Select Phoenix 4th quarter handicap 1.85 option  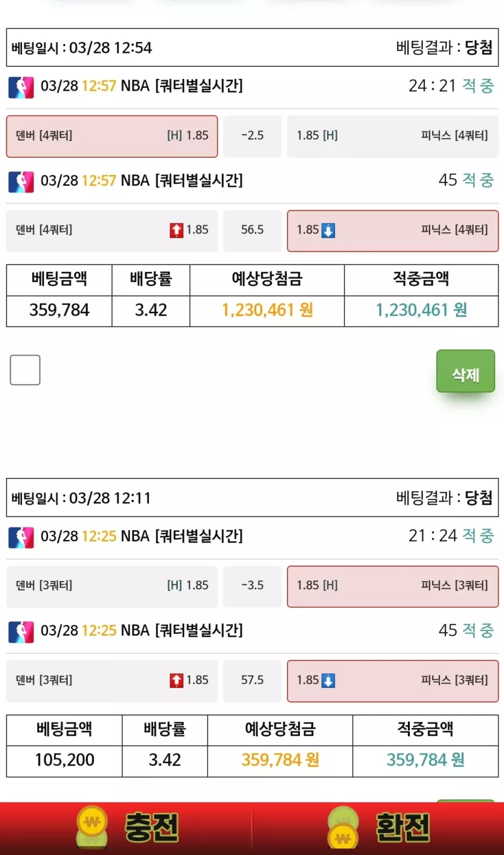point(393,136)
